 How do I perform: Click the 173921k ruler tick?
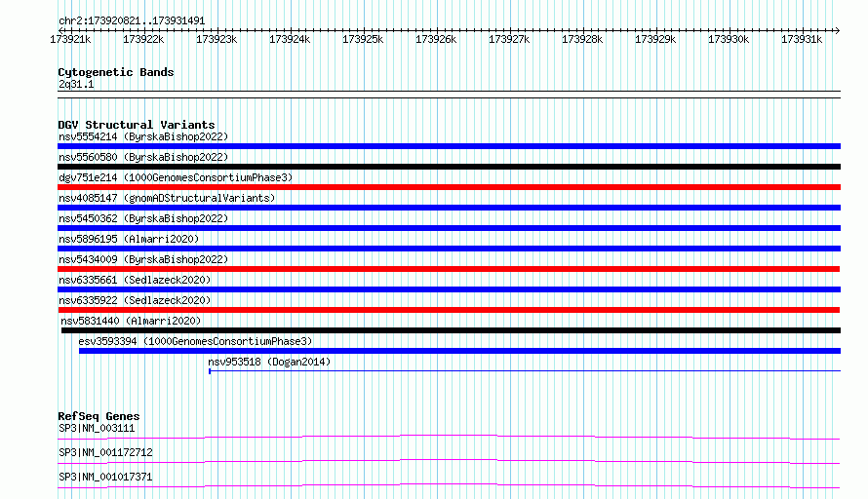click(x=71, y=39)
